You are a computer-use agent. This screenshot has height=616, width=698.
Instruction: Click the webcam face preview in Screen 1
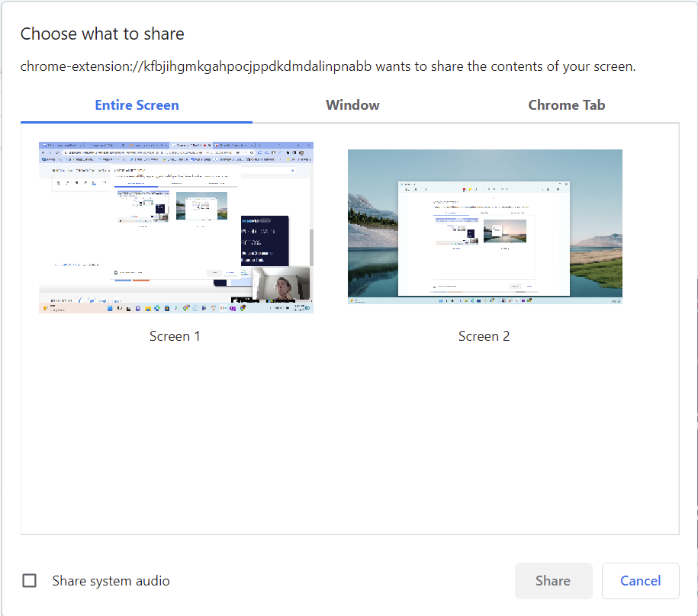[x=281, y=284]
